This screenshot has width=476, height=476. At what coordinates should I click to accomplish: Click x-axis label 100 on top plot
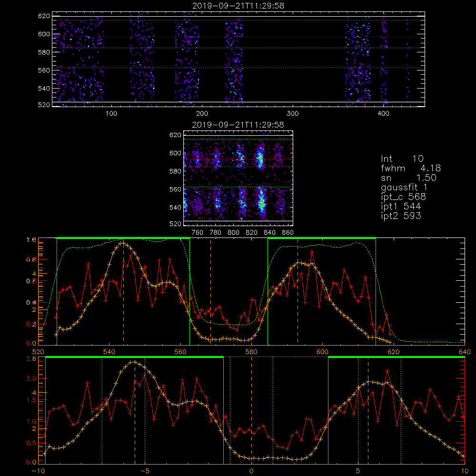click(111, 114)
